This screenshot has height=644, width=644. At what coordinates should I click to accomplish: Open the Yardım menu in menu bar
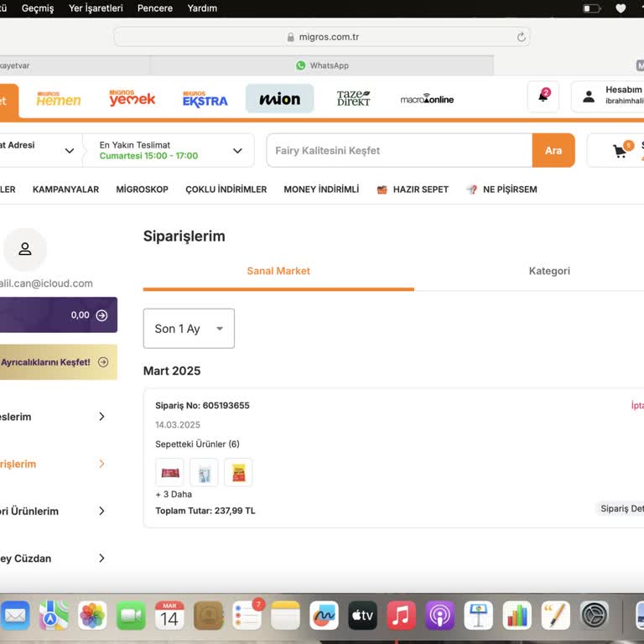click(202, 8)
